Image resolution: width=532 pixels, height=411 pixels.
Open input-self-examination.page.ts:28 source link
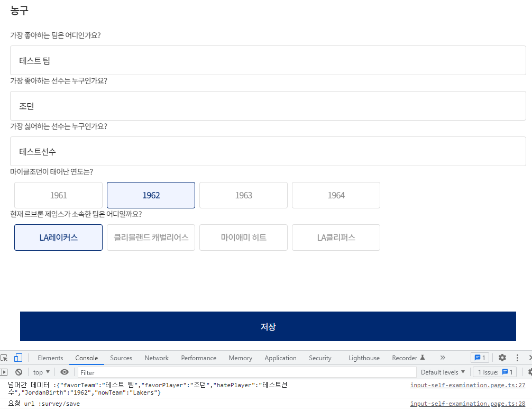click(467, 403)
